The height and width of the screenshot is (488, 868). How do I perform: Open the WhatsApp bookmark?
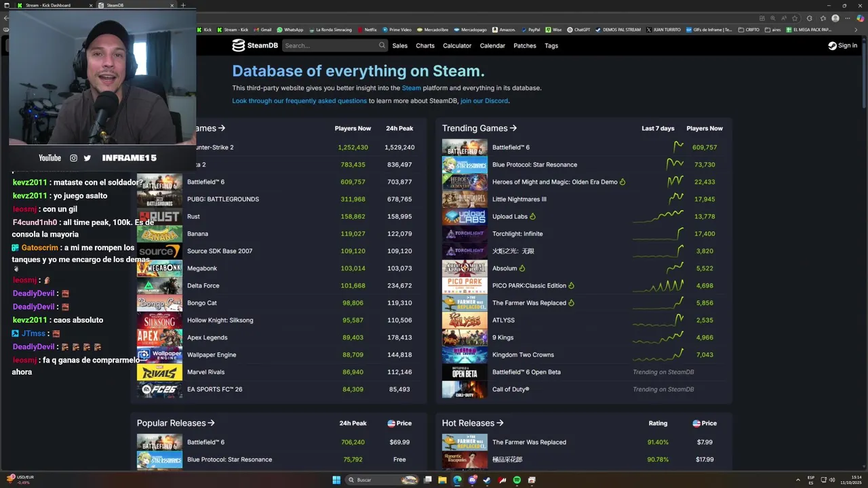[290, 30]
